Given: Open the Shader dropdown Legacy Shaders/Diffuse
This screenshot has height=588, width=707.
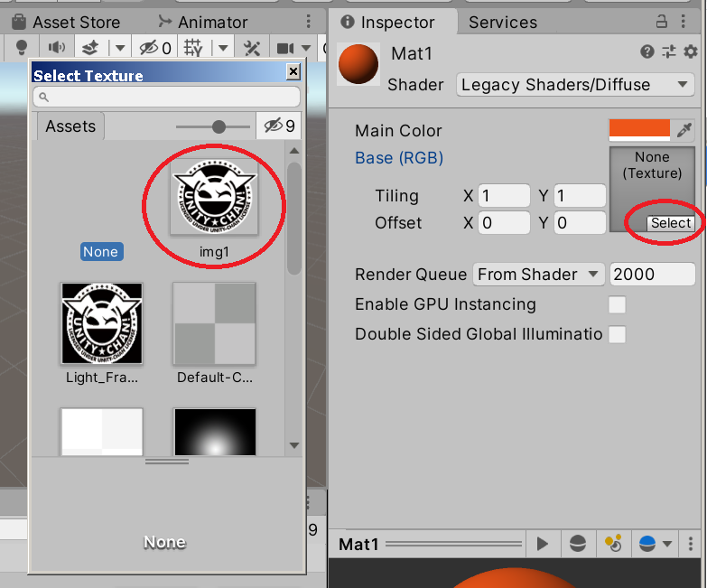Looking at the screenshot, I should (575, 85).
